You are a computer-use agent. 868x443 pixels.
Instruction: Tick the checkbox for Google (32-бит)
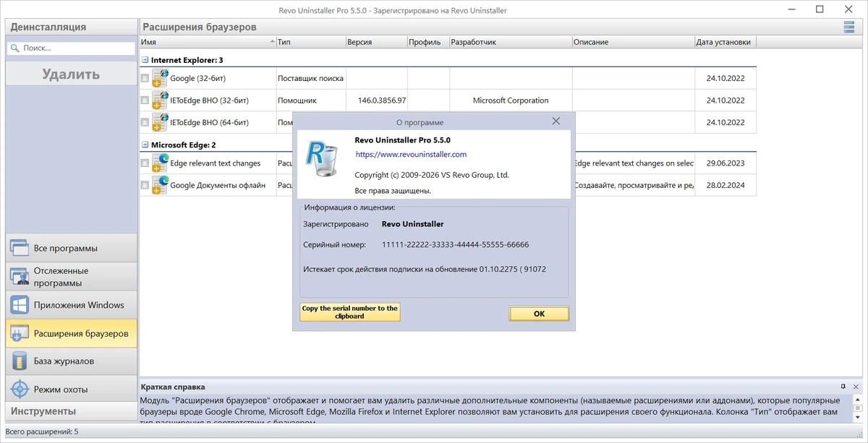pyautogui.click(x=145, y=78)
